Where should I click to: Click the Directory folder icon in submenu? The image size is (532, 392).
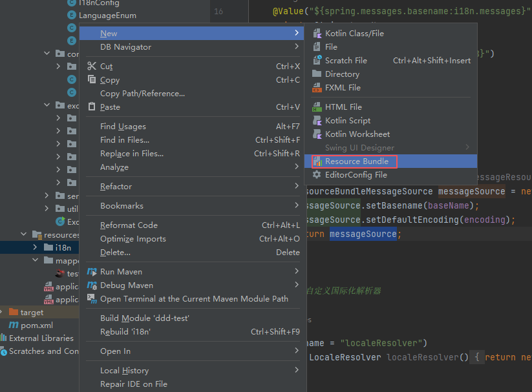[x=317, y=74]
